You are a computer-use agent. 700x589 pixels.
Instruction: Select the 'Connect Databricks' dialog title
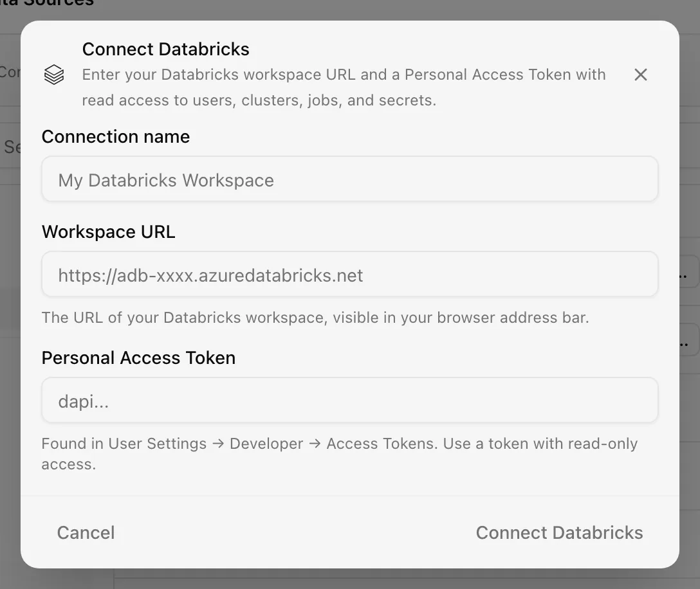[165, 49]
